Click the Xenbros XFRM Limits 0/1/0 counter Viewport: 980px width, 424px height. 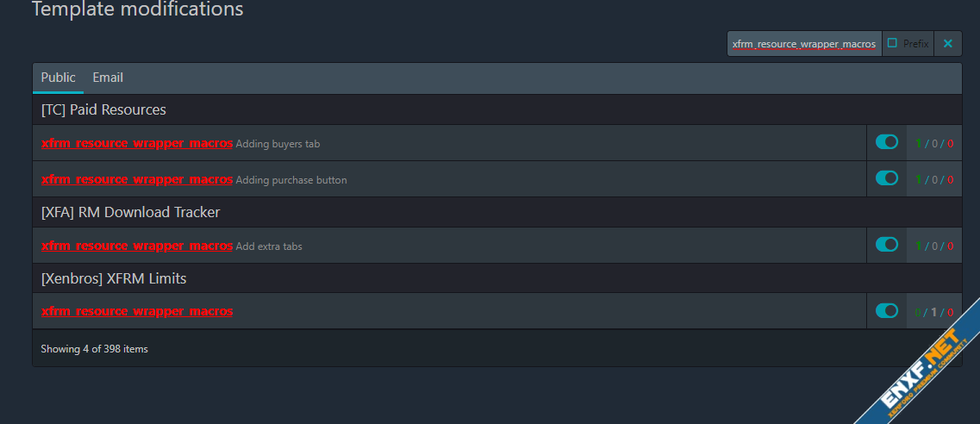click(x=934, y=312)
